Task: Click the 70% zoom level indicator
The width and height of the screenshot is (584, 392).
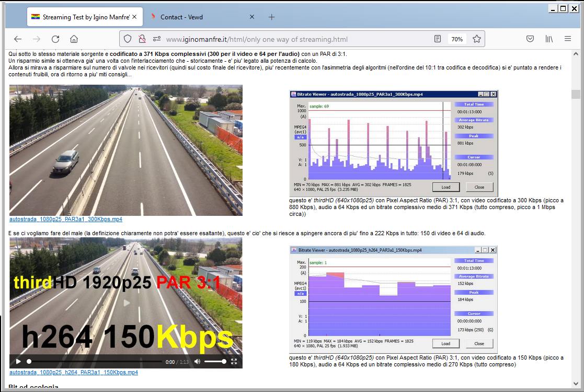Action: (x=457, y=39)
